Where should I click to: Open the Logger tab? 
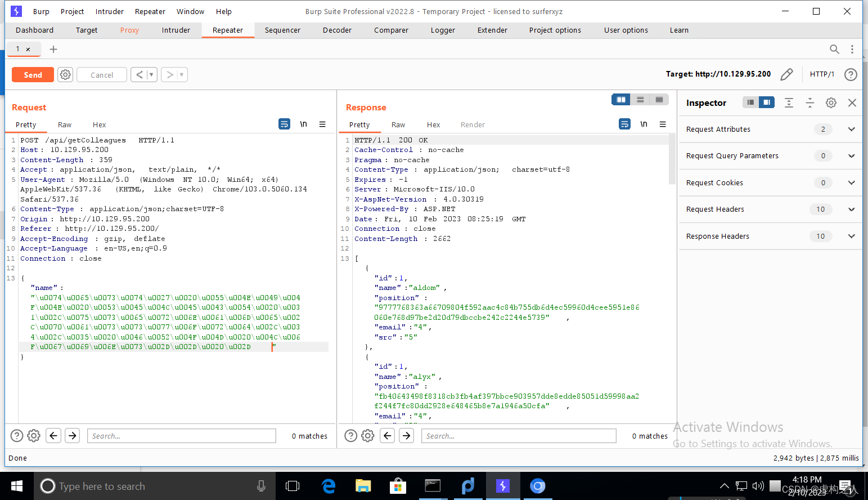443,30
